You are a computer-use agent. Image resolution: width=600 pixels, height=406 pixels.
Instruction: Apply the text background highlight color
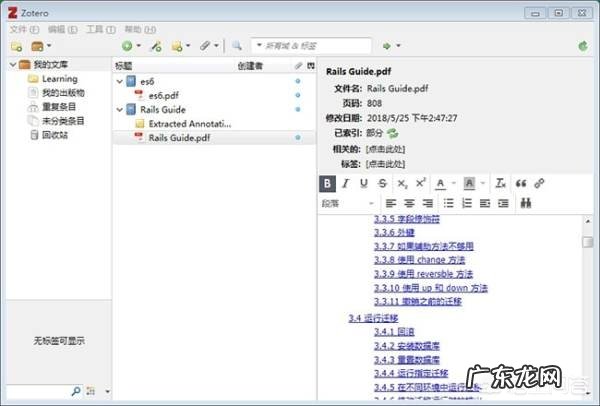(x=470, y=184)
